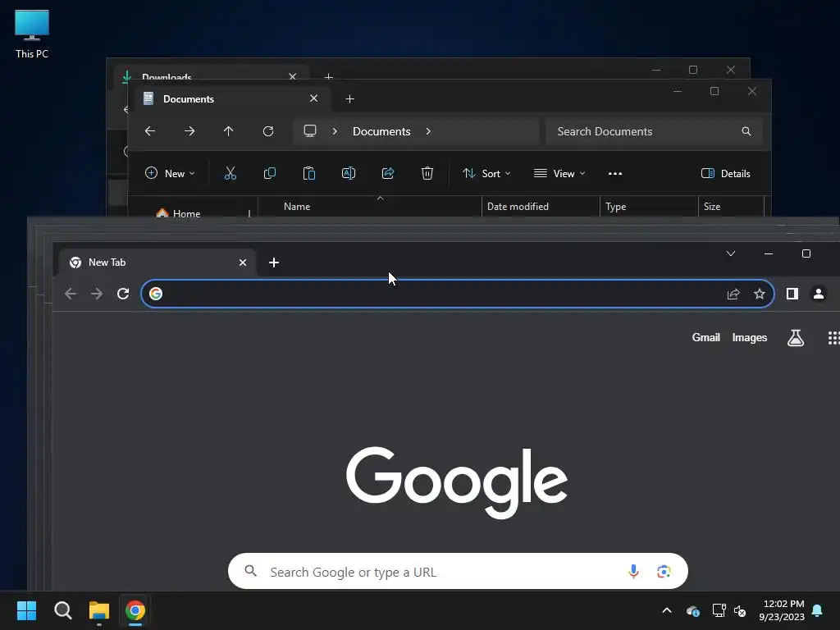Sort by Type column header

coord(649,206)
